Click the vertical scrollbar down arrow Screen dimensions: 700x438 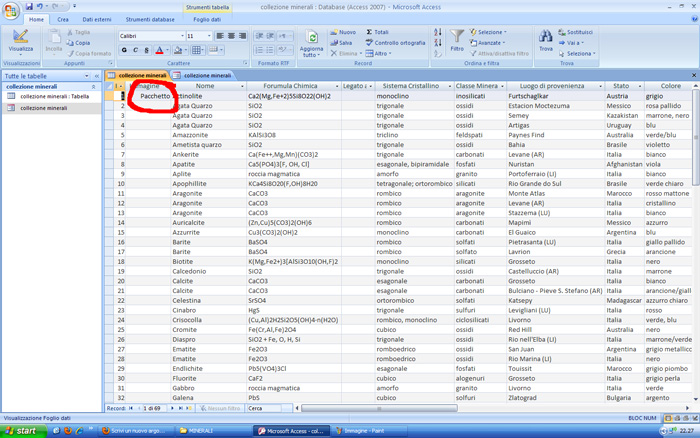(x=696, y=399)
